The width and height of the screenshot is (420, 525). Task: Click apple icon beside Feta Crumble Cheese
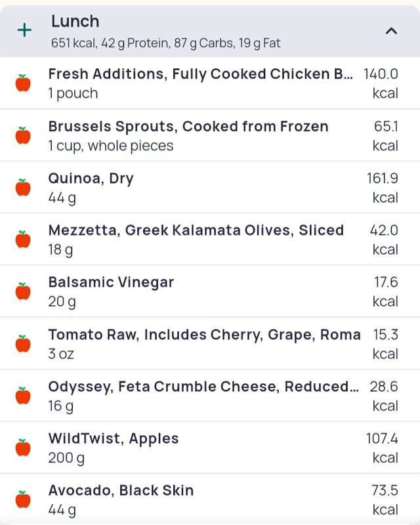click(23, 396)
